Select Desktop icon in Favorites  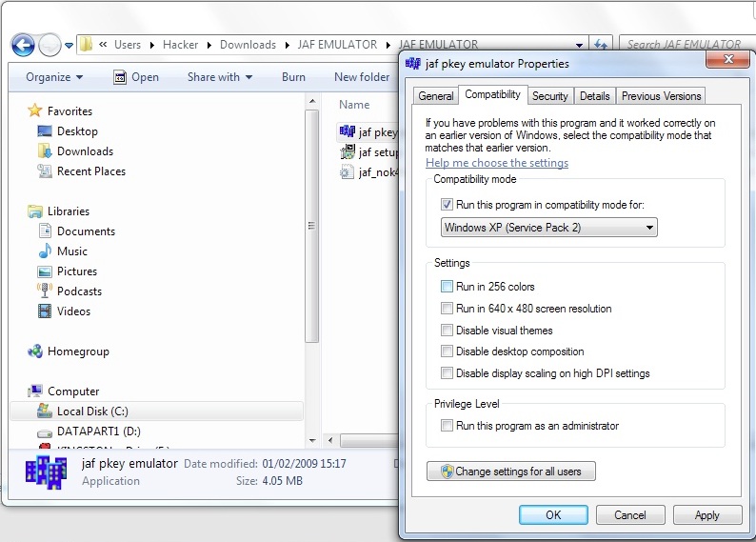(x=45, y=130)
